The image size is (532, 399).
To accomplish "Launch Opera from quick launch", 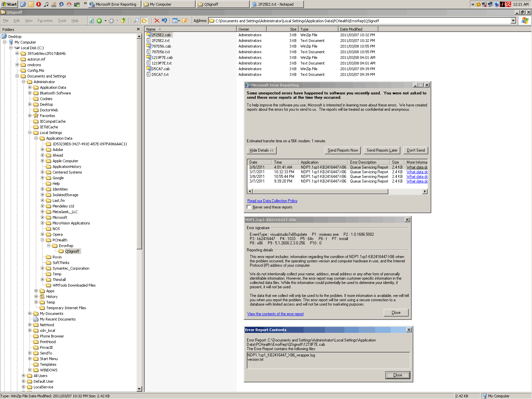I will pos(39,4).
